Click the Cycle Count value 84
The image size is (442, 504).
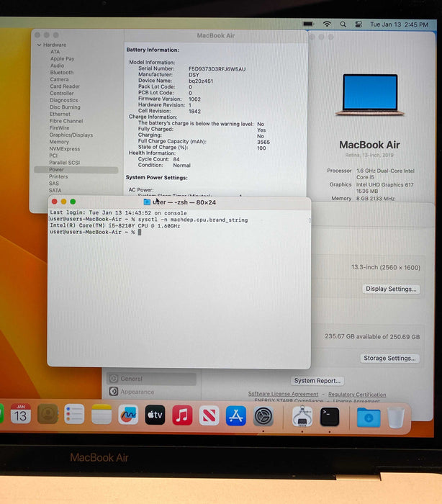tap(176, 159)
